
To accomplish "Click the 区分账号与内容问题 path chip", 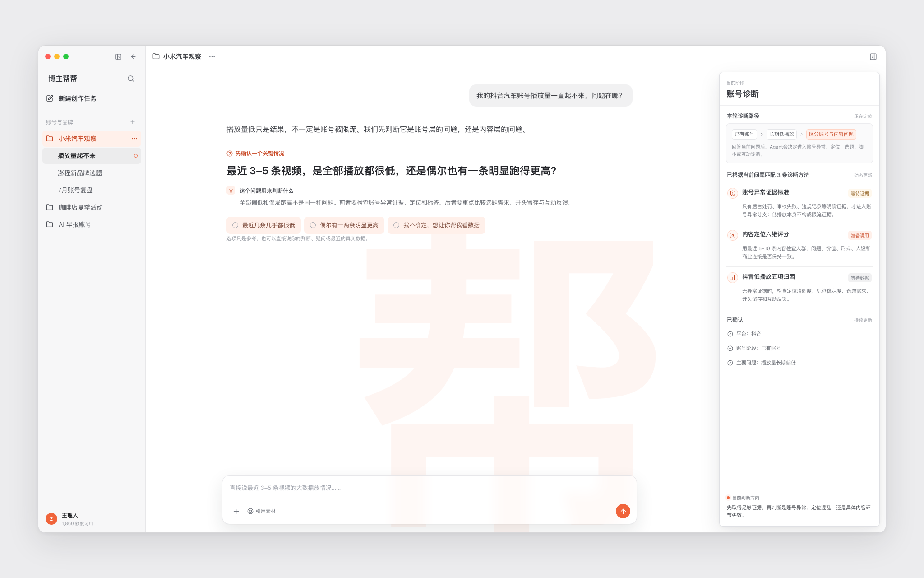I will click(x=831, y=134).
